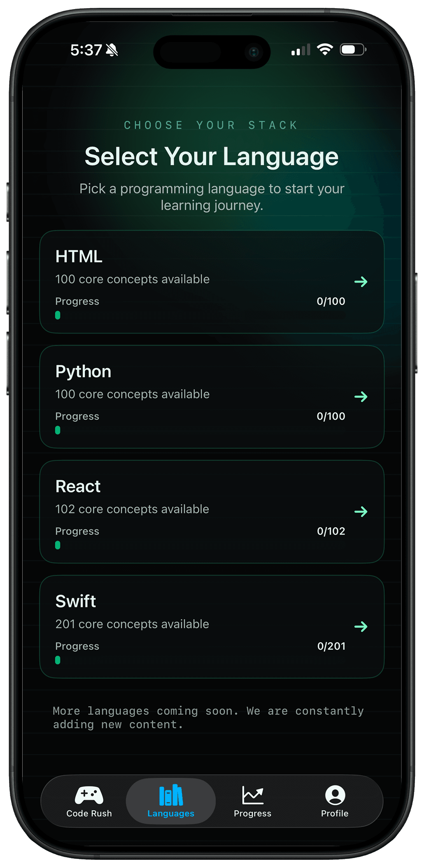Viewport: 424px width, 868px height.
Task: Tap the status bar clock showing 5:37
Action: tap(86, 50)
